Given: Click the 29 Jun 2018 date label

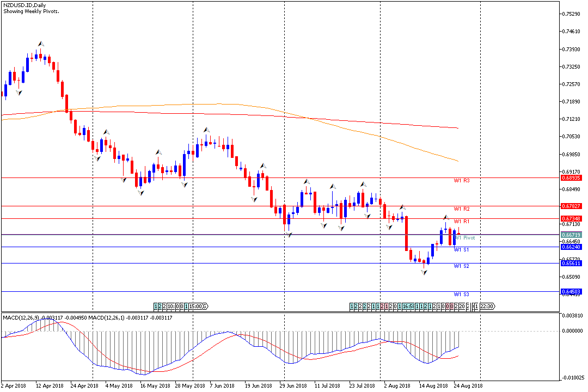Looking at the screenshot, I should 293,385.
